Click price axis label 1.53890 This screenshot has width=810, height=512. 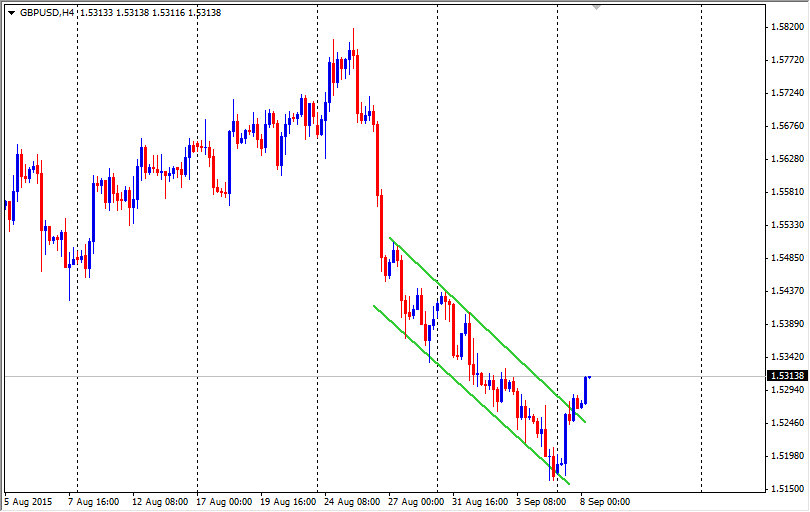coord(787,324)
